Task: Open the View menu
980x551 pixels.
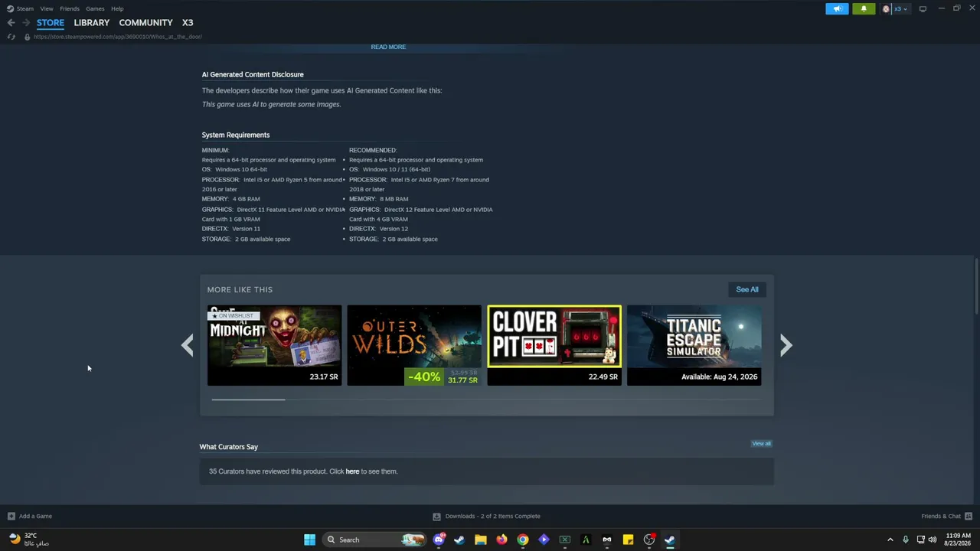Action: pyautogui.click(x=47, y=8)
